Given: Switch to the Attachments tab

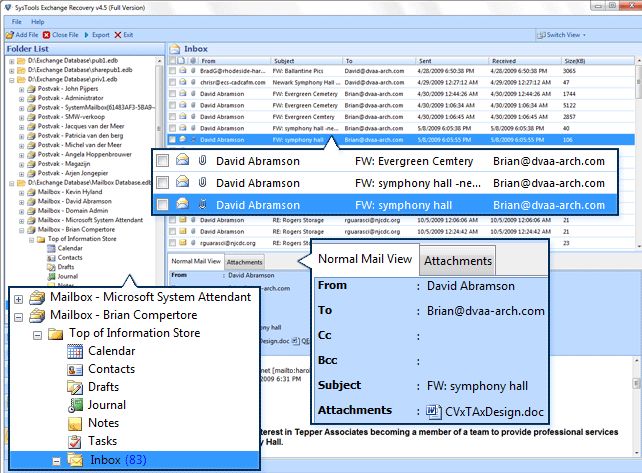Looking at the screenshot, I should coord(458,262).
